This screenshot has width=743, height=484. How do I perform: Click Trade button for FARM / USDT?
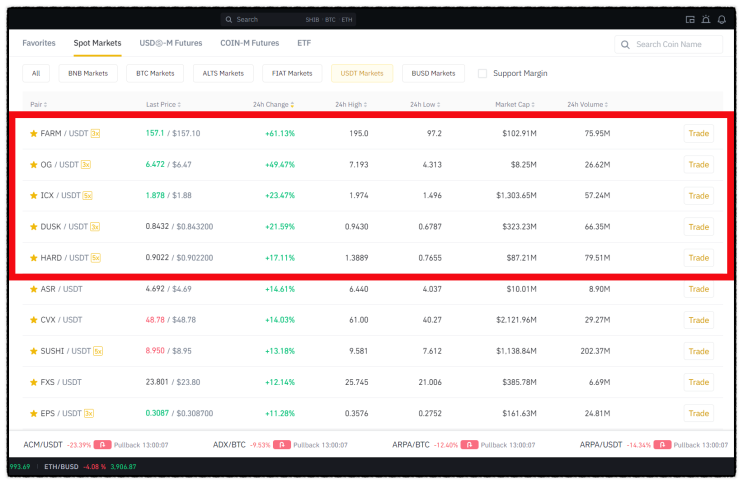click(698, 134)
